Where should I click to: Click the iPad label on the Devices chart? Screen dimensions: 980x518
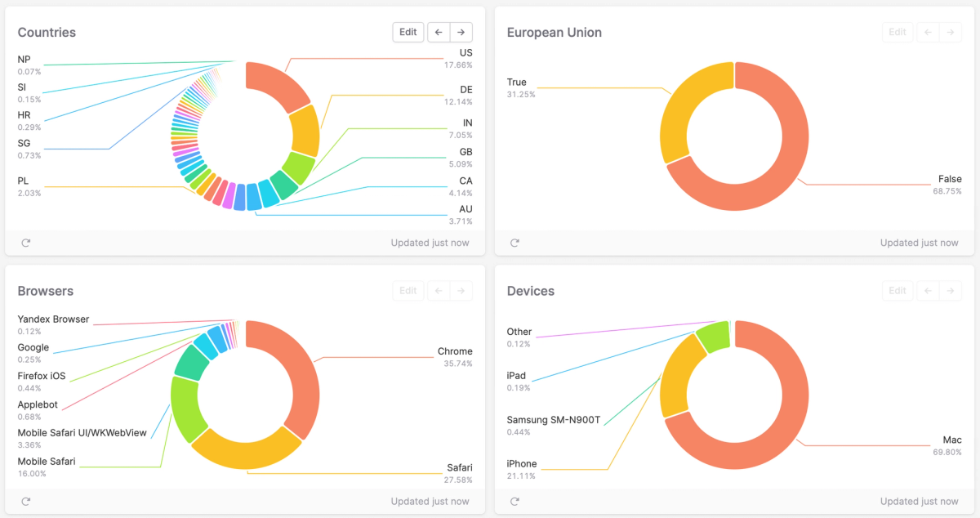coord(515,376)
